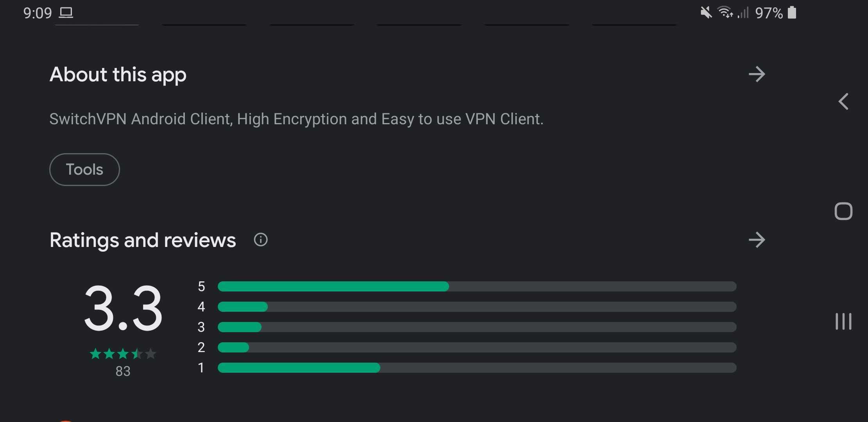Tap the Wi-Fi status icon

(725, 13)
